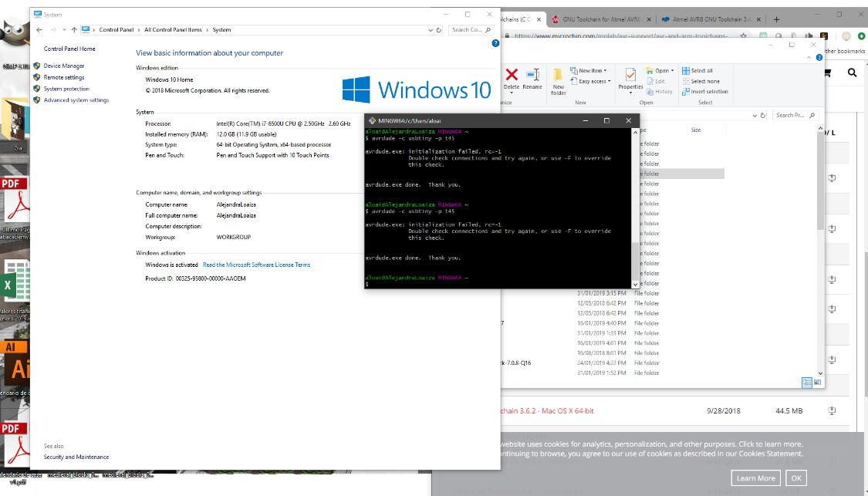Open a new Chrome tab
The width and height of the screenshot is (868, 496).
(x=776, y=19)
